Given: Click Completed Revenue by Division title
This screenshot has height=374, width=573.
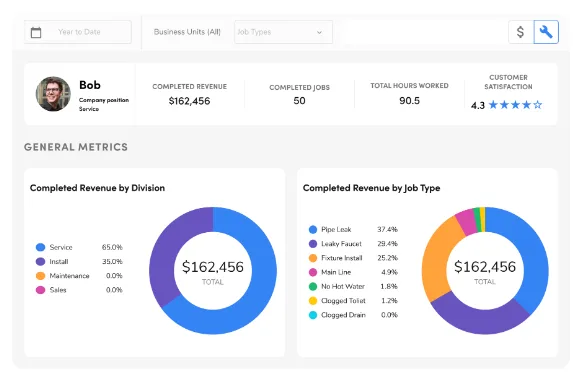Looking at the screenshot, I should click(x=98, y=188).
